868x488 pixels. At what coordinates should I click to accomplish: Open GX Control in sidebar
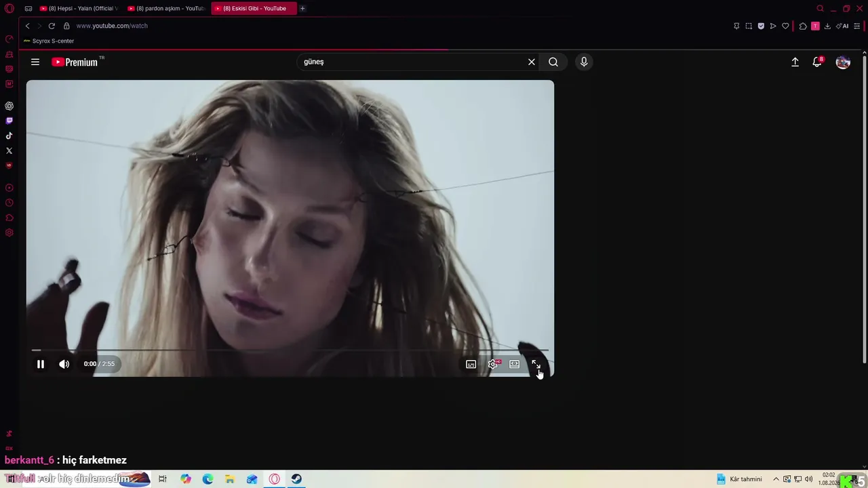pos(9,39)
